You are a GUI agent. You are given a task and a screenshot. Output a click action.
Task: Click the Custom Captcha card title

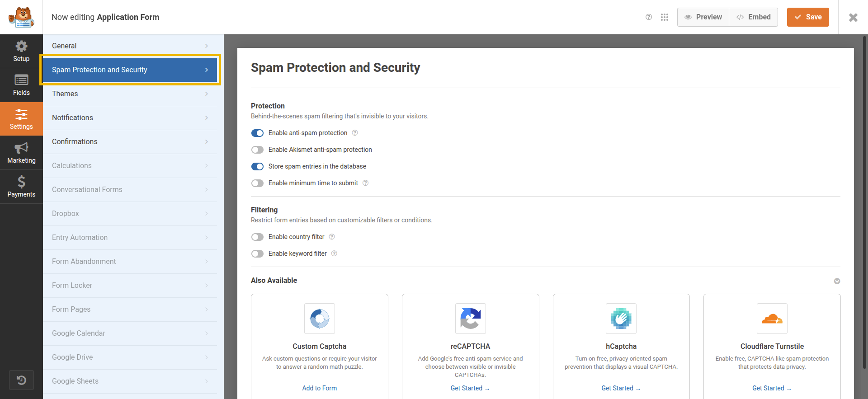click(320, 346)
